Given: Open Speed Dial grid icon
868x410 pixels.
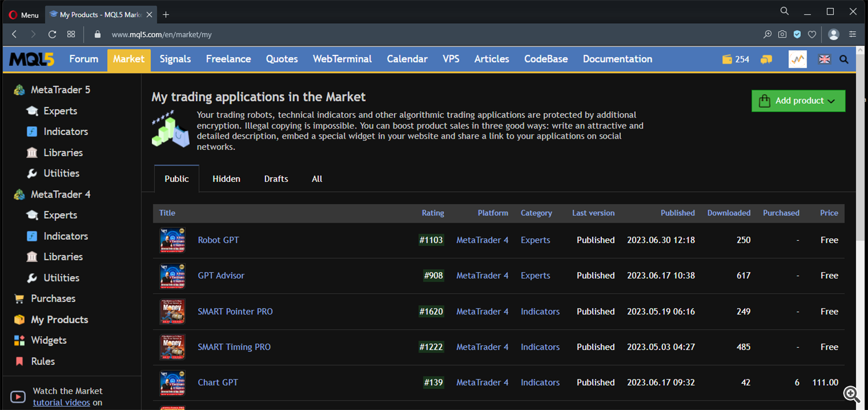Looking at the screenshot, I should tap(71, 34).
